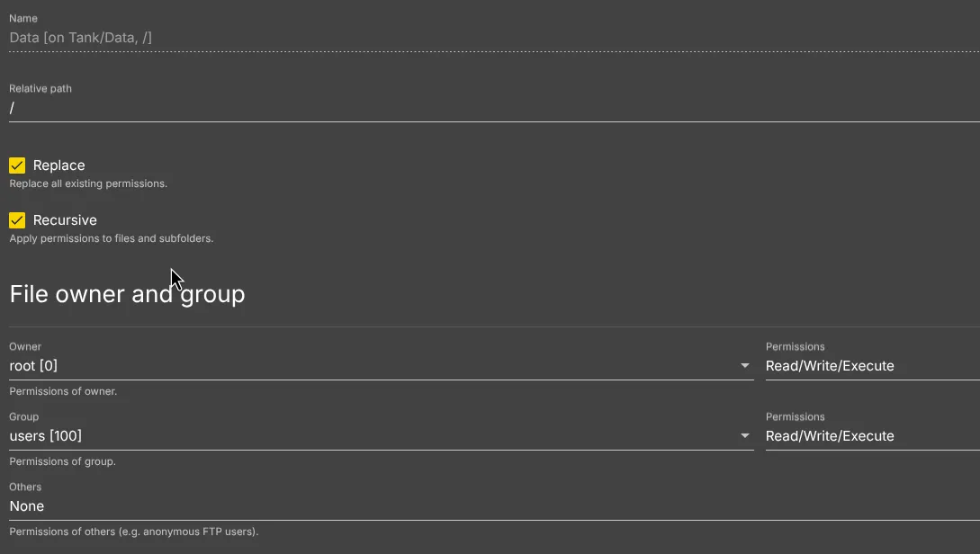Click the Group dropdown arrow icon
This screenshot has height=554, width=980.
pyautogui.click(x=745, y=436)
